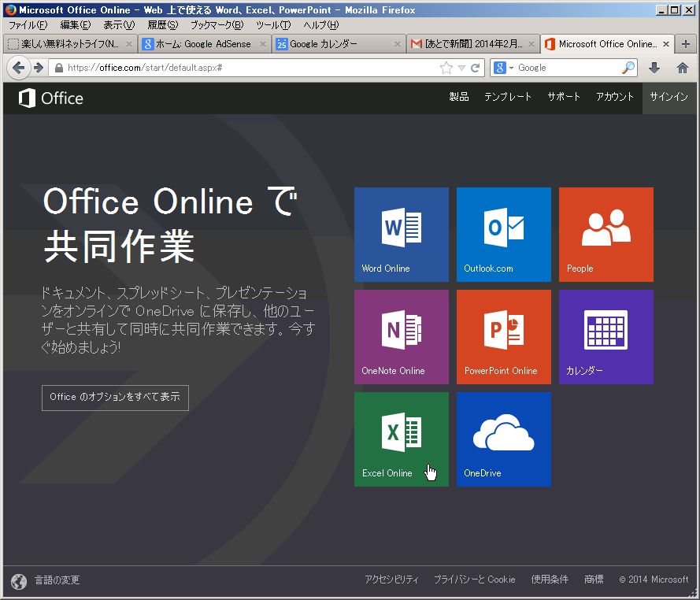
Task: Open the search engine selector dropdown
Action: [503, 68]
